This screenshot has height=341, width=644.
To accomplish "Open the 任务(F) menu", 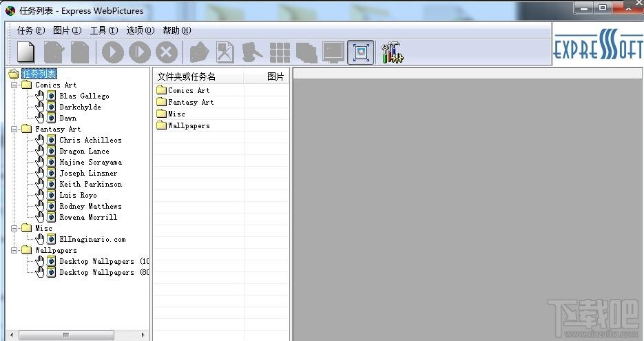I will click(31, 30).
